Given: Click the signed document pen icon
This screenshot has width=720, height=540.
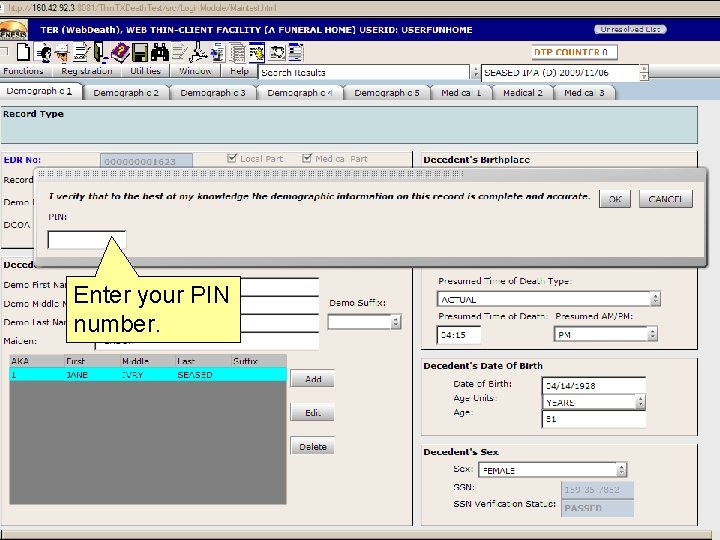Looking at the screenshot, I should (82, 53).
